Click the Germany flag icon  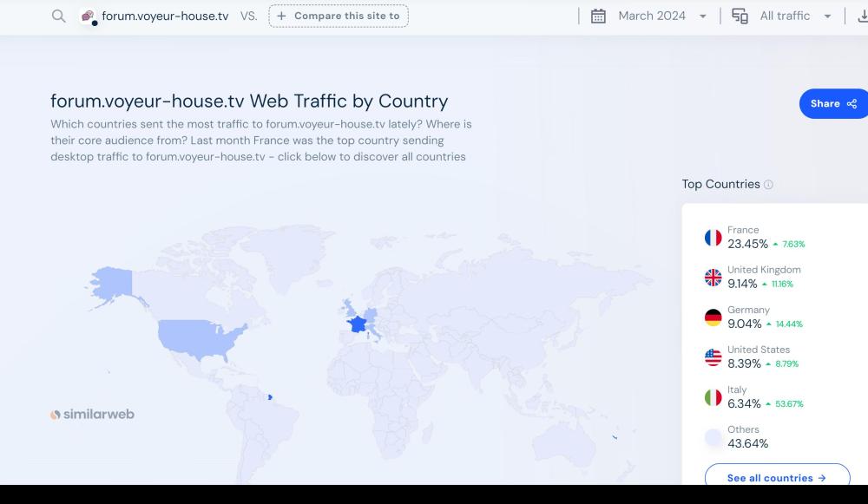[x=713, y=317]
